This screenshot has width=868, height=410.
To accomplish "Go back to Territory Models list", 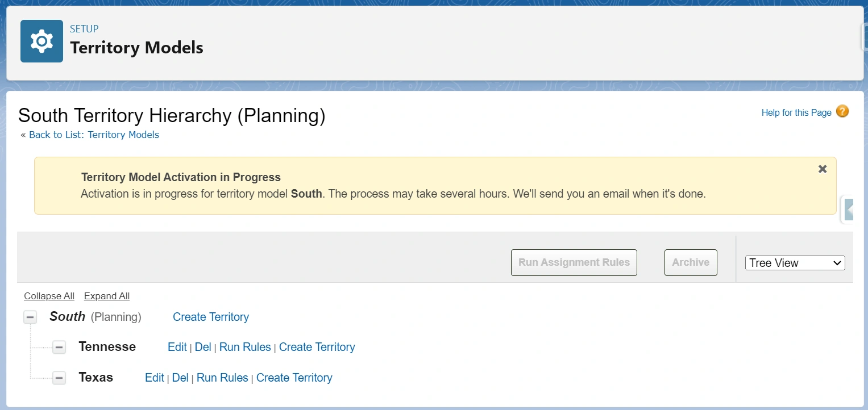I will 94,135.
